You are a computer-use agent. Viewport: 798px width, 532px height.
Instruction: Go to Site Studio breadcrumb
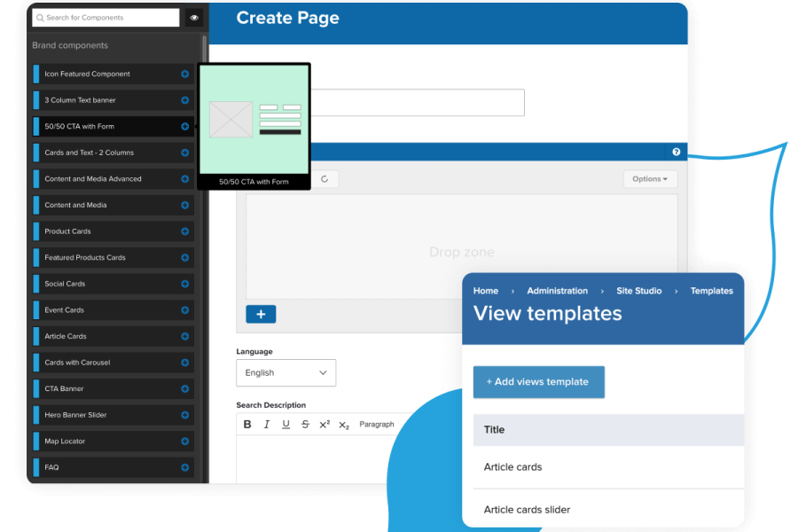(x=638, y=291)
